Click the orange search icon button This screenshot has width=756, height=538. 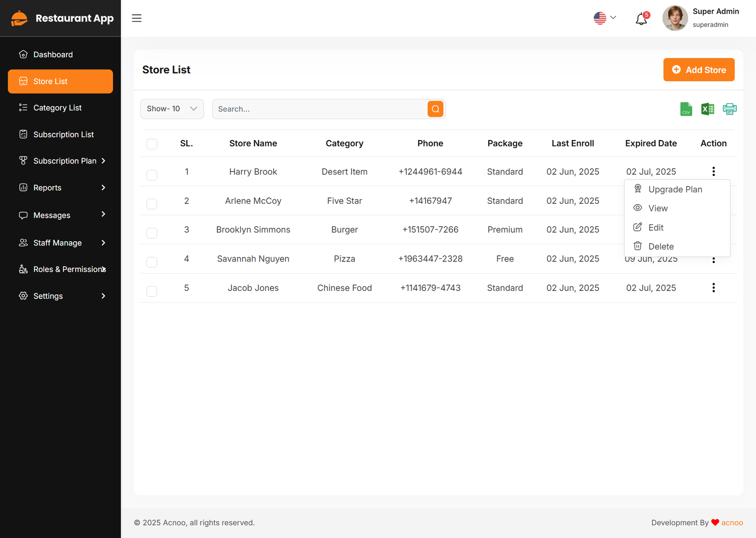(435, 109)
